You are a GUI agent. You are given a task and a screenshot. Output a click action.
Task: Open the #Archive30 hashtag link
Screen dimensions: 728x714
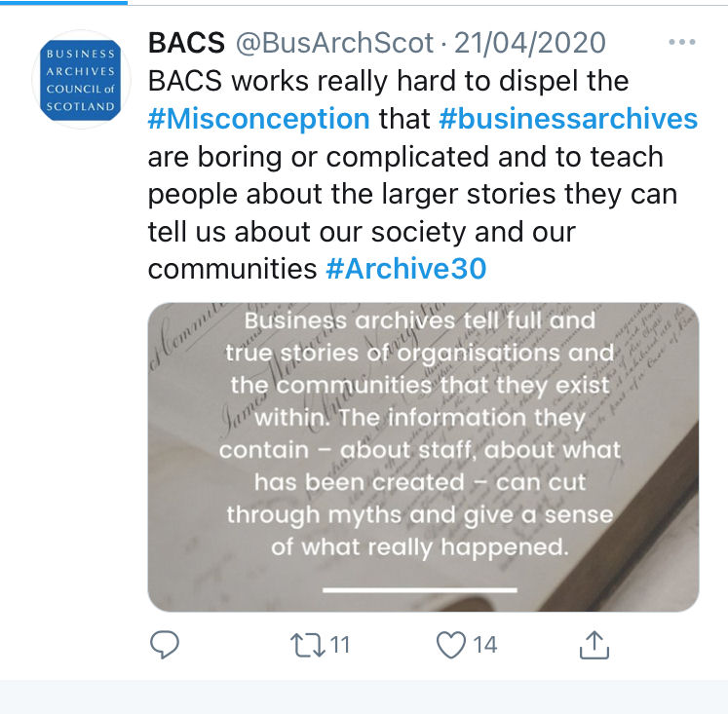tap(406, 269)
